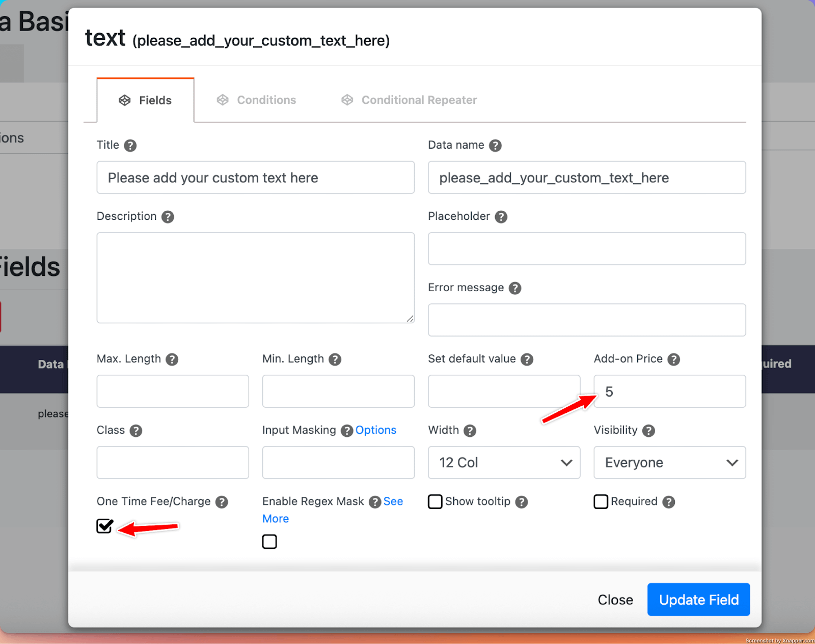Image resolution: width=815 pixels, height=644 pixels.
Task: Click the help icon next to Title
Action: 130,146
